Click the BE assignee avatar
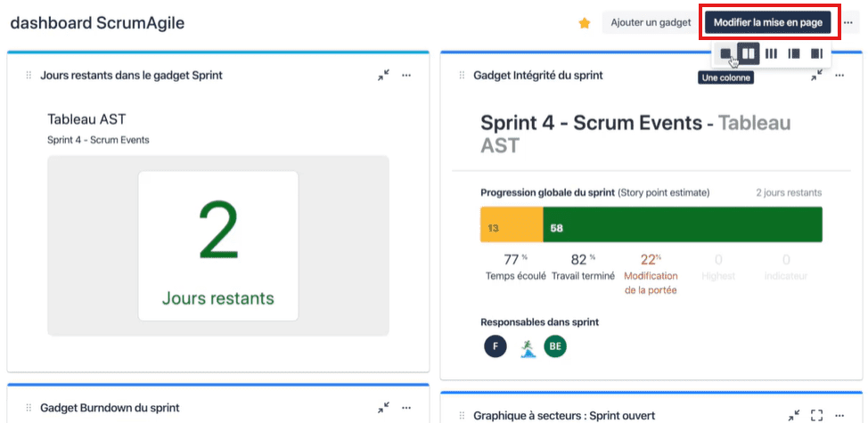Viewport: 868px width, 423px height. 555,346
